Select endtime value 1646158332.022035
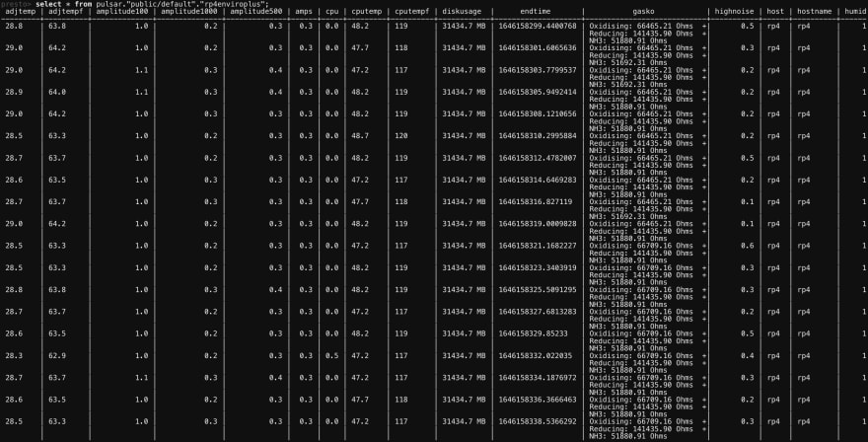868x442 pixels. point(536,355)
